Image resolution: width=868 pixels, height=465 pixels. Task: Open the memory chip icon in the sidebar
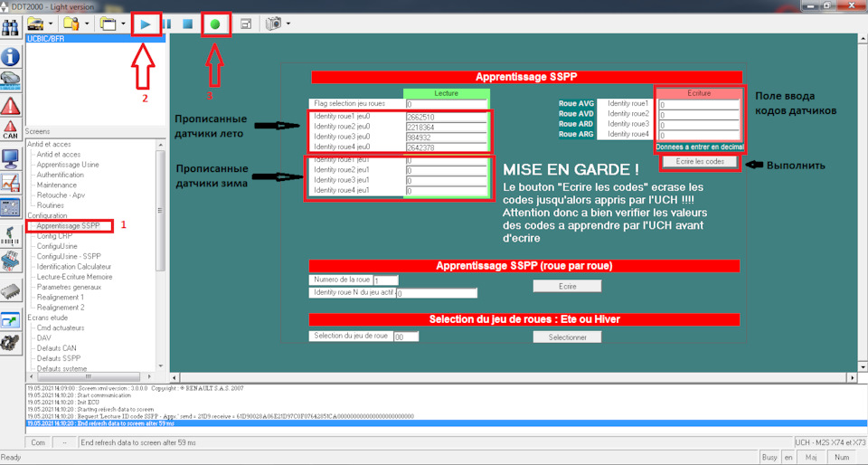point(11,290)
